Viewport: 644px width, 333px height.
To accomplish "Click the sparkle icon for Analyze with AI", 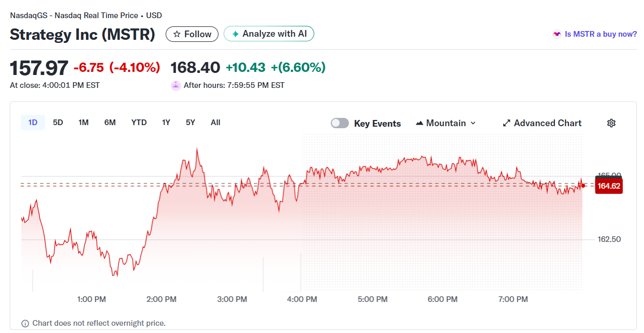I will click(x=235, y=34).
